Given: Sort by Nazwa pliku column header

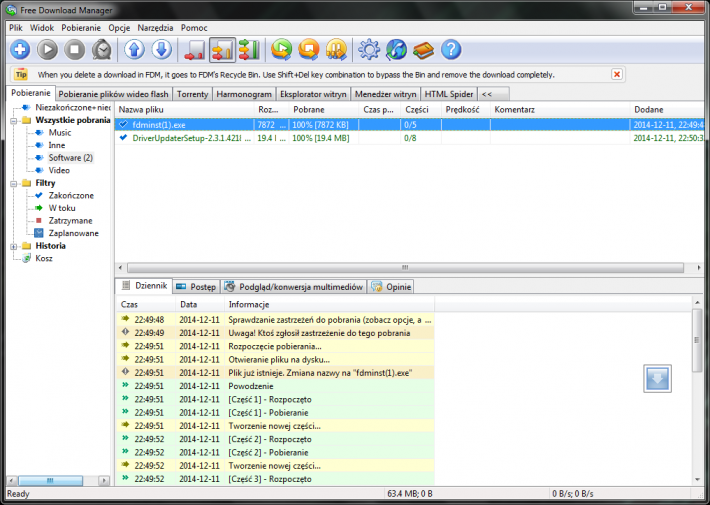Looking at the screenshot, I should click(185, 110).
